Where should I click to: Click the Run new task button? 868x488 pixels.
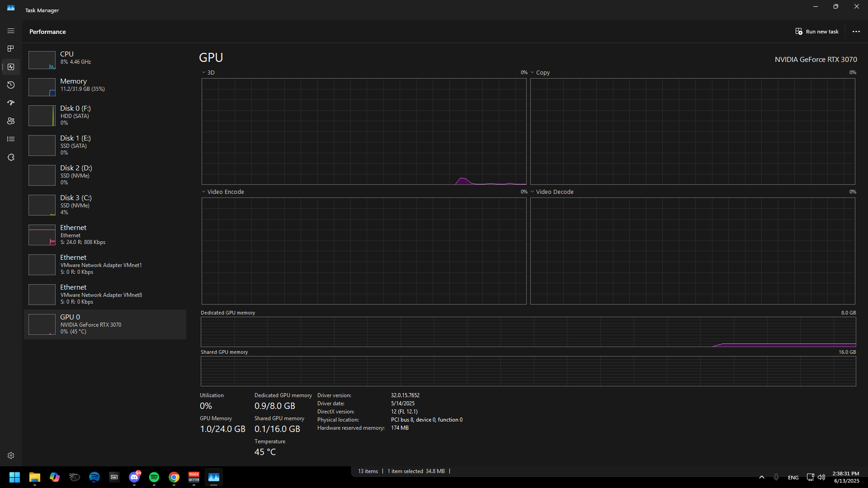click(817, 32)
